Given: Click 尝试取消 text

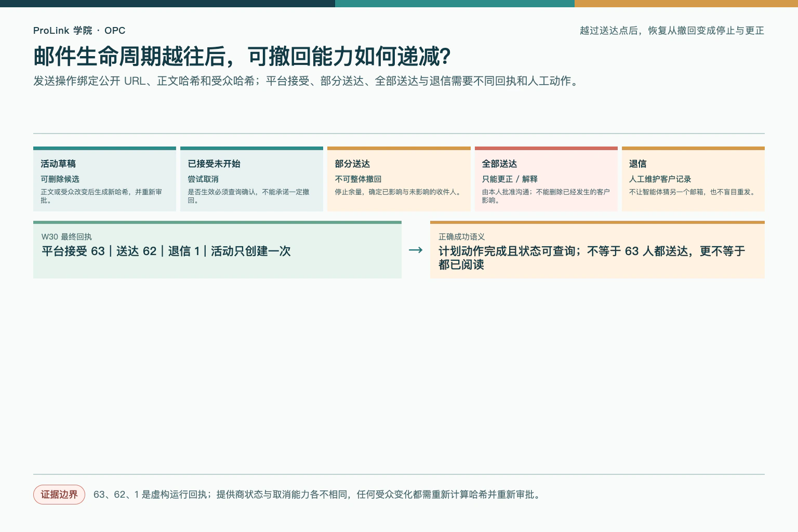Looking at the screenshot, I should pyautogui.click(x=203, y=179).
